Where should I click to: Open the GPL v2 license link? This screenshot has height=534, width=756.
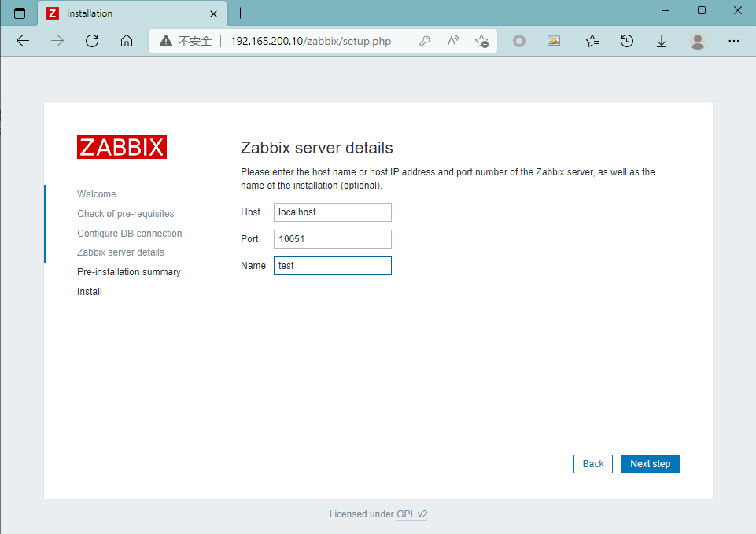[x=411, y=514]
